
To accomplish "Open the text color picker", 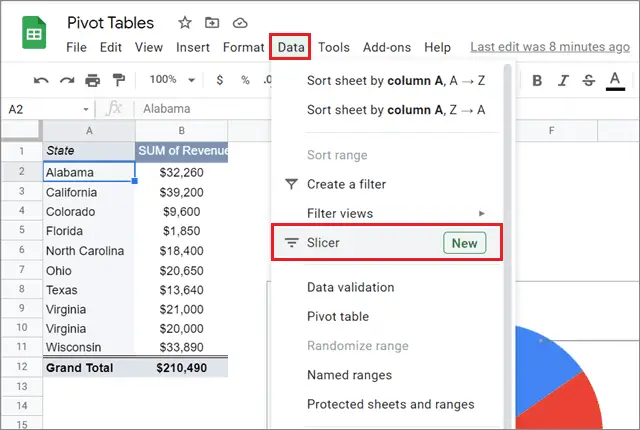I will point(615,80).
